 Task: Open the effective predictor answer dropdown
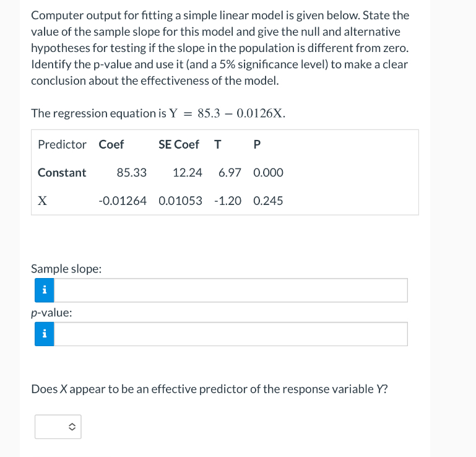pyautogui.click(x=58, y=427)
